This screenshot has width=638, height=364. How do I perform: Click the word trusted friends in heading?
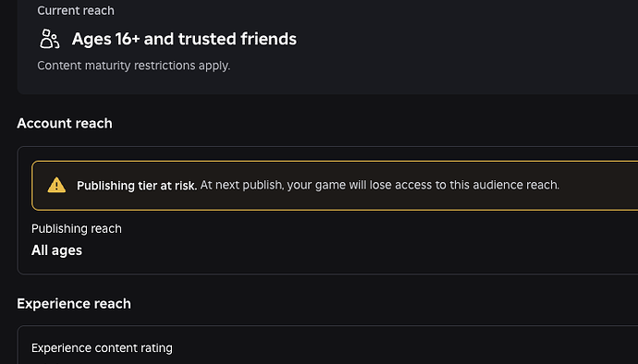point(238,39)
